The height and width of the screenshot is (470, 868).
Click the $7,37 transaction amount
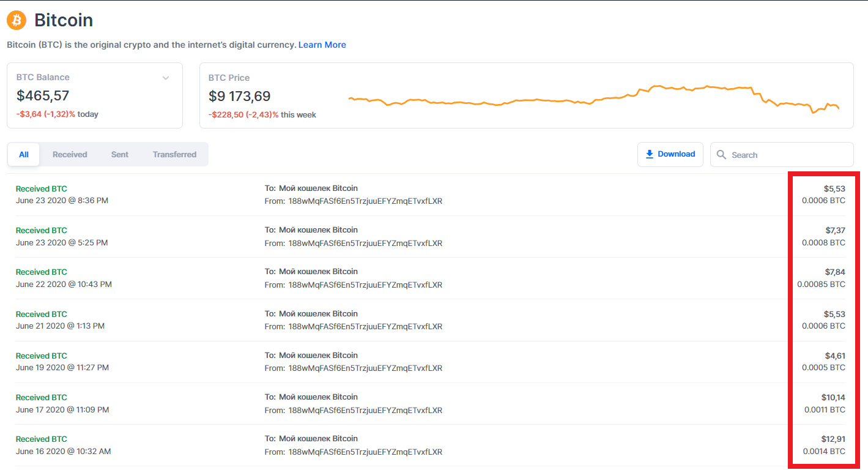click(x=835, y=230)
